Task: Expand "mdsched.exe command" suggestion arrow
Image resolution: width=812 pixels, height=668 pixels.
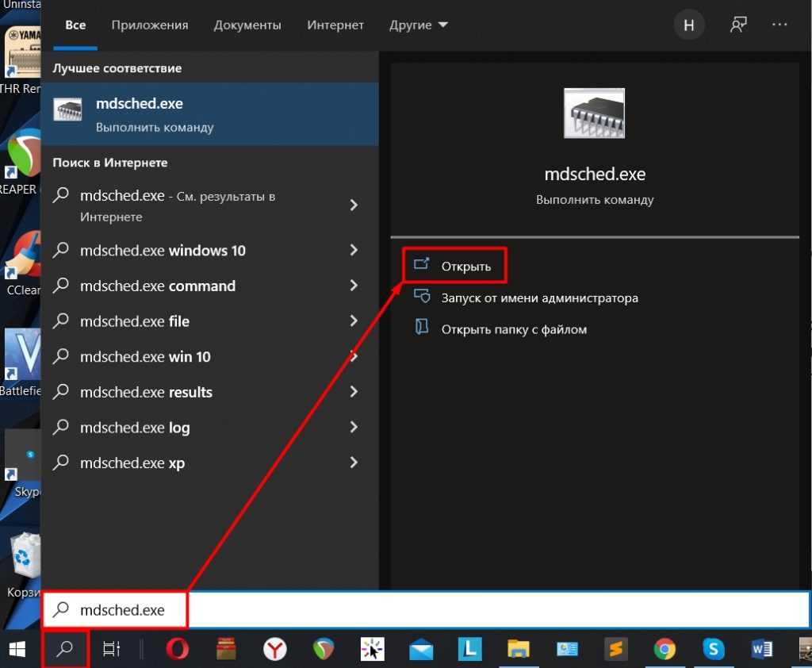Action: tap(354, 286)
